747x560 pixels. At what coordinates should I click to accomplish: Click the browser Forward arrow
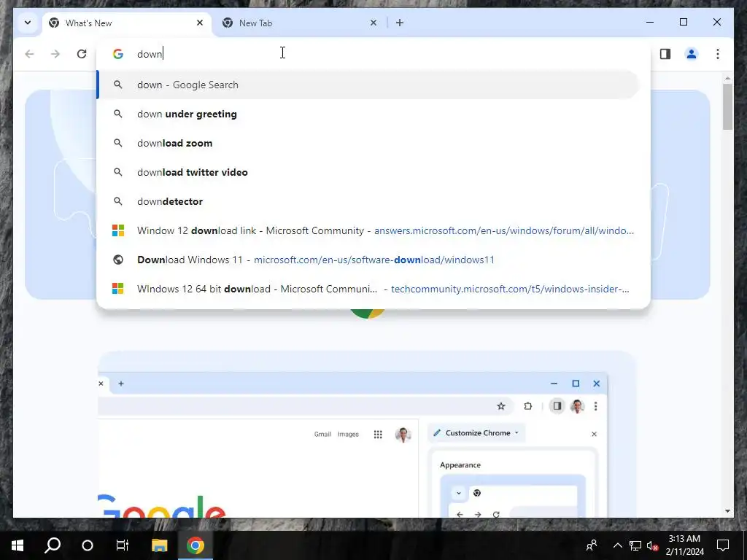55,54
